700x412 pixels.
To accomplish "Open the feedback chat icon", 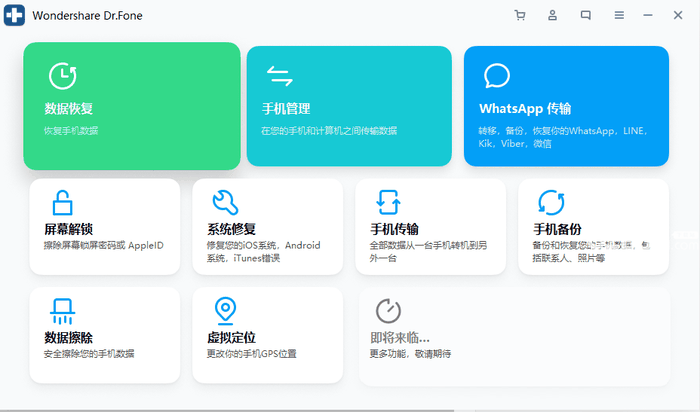I will [x=586, y=16].
